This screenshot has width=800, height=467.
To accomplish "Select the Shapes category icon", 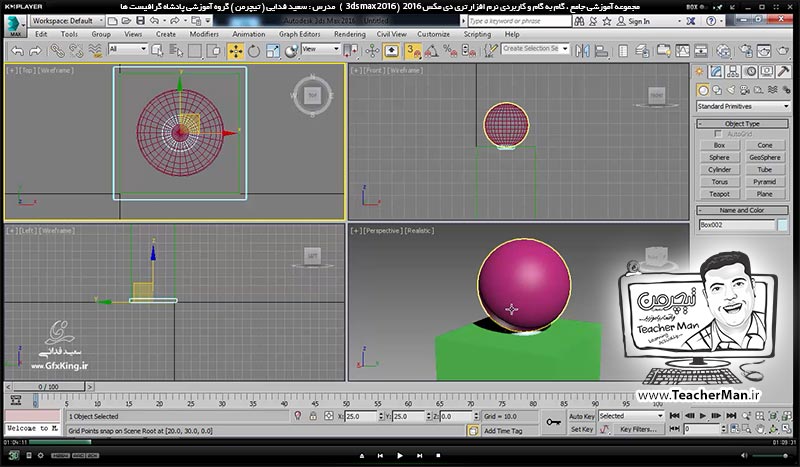I will coord(717,90).
